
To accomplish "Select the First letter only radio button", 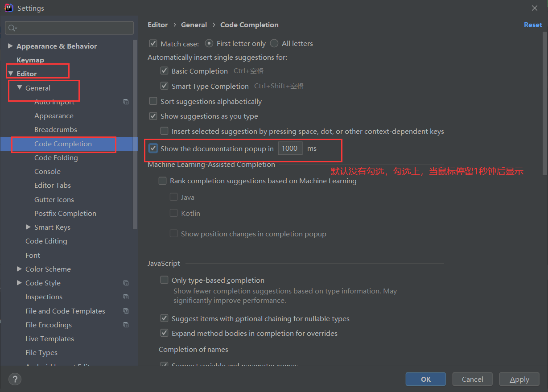I will click(209, 43).
